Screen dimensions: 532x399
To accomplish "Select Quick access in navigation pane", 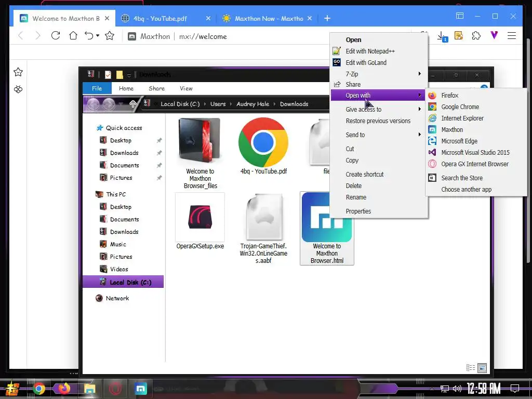I will pyautogui.click(x=124, y=128).
